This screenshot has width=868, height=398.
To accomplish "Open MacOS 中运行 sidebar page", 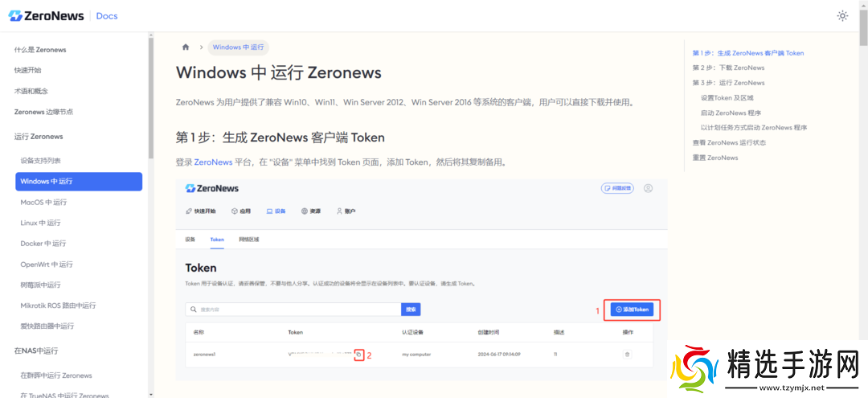I will [x=43, y=203].
